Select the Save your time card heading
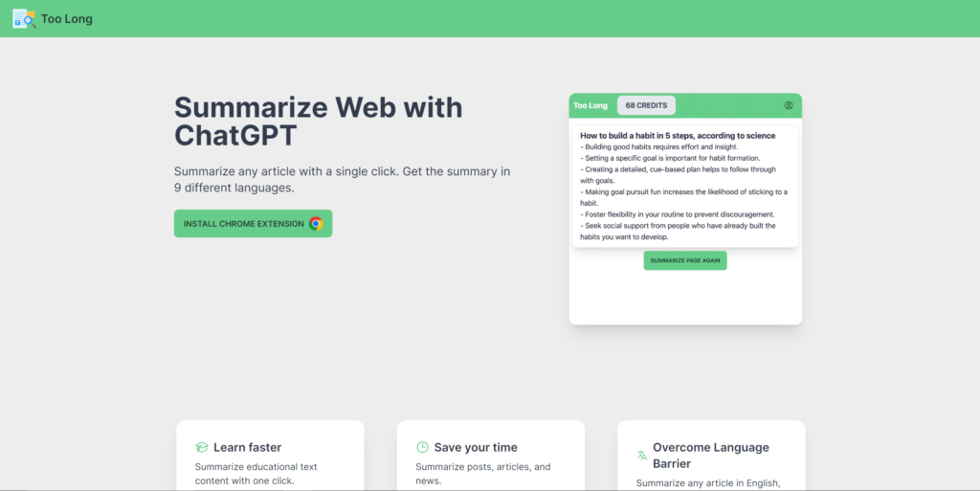The height and width of the screenshot is (491, 980). (476, 447)
